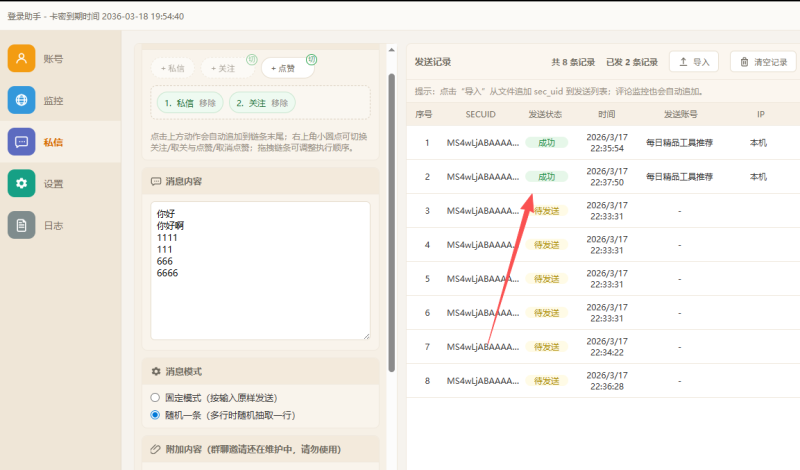The width and height of the screenshot is (800, 470).
Task: Click the 发送状态 column header
Action: 545,114
